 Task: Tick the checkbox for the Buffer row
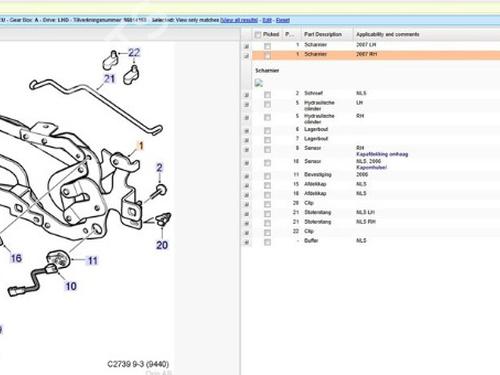[267, 242]
